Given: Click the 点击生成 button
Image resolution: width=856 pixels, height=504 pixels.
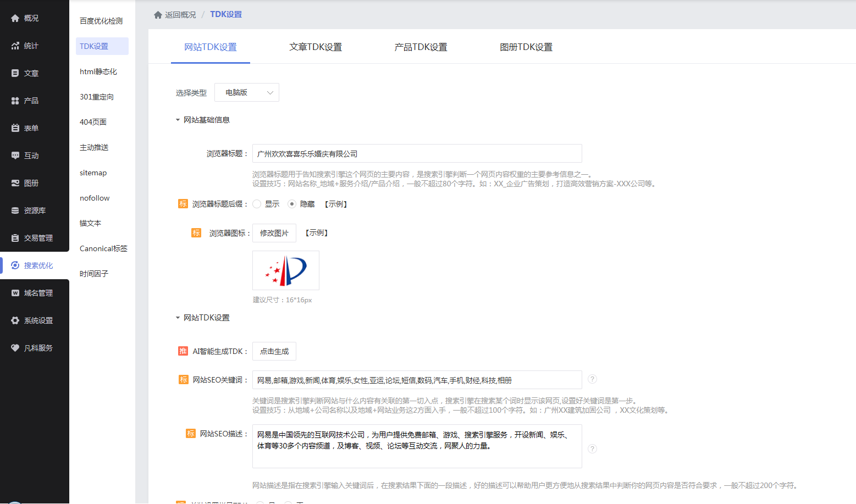Looking at the screenshot, I should pyautogui.click(x=274, y=351).
